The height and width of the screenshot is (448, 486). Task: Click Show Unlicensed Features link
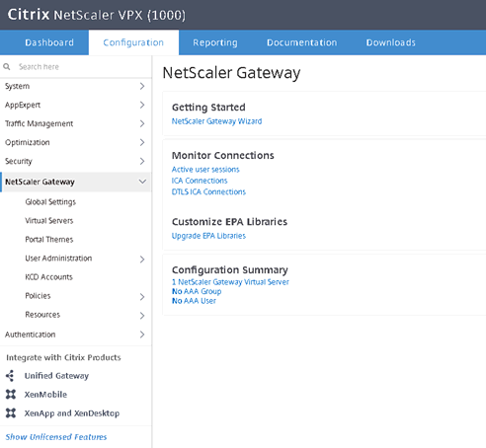pyautogui.click(x=56, y=437)
